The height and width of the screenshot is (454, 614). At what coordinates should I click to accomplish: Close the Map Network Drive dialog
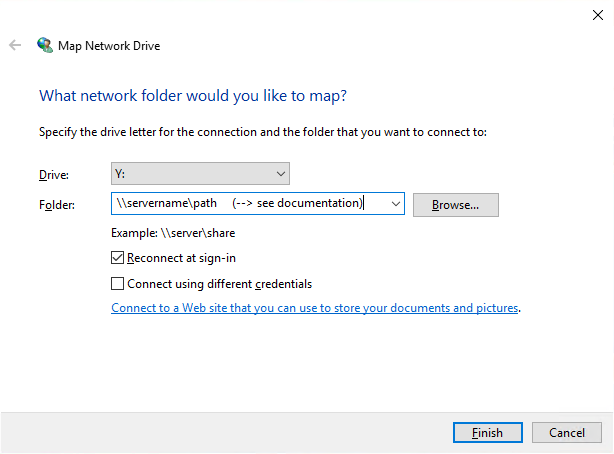(x=597, y=14)
